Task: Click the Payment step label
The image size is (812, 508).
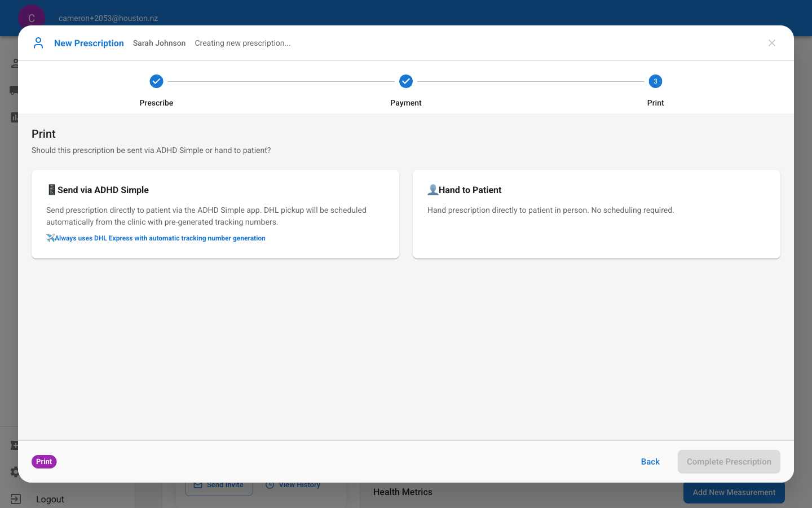Action: click(406, 103)
